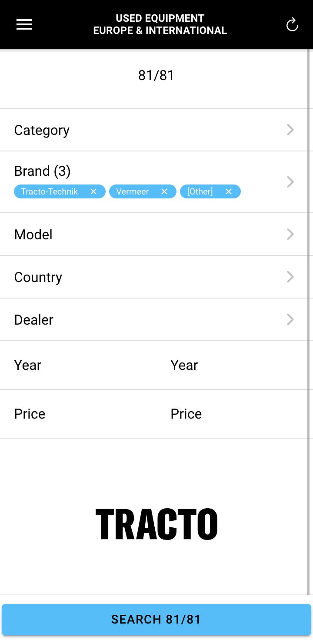Screen dimensions: 313x644
Task: Remove the Tracto-Technik brand chip
Action: 93,191
